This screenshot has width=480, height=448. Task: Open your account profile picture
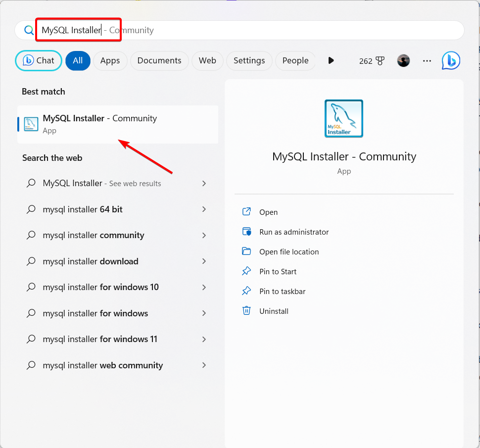403,60
